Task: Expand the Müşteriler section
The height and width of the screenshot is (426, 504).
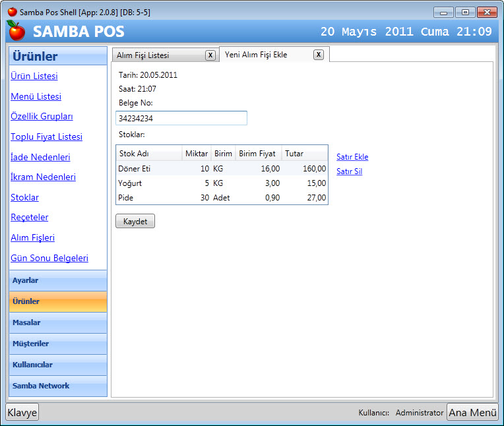Action: pyautogui.click(x=58, y=344)
